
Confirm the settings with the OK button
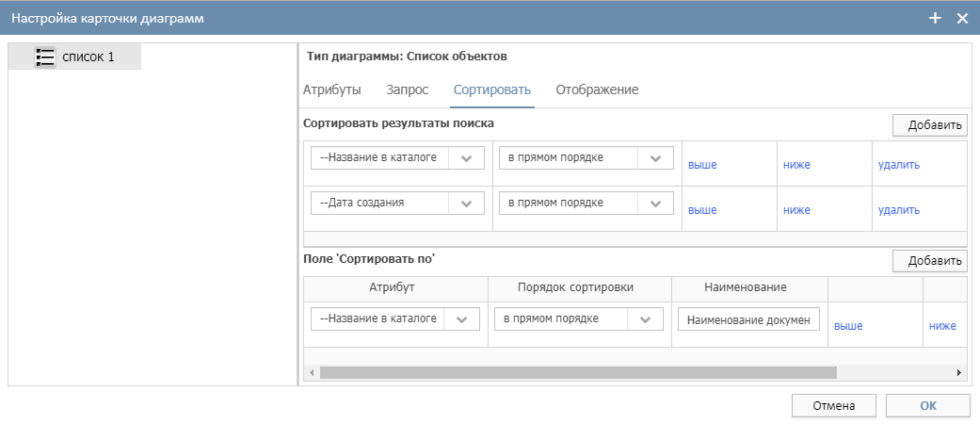click(927, 406)
